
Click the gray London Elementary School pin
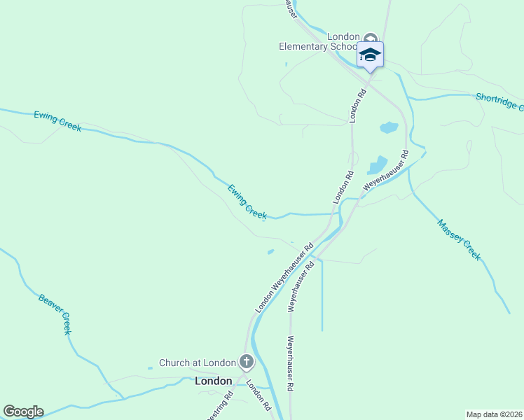371,37
